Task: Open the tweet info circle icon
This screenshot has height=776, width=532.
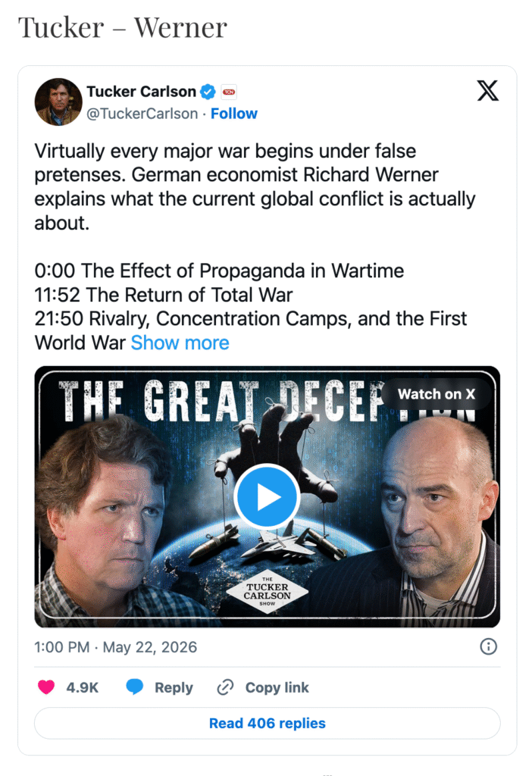Action: coord(489,646)
